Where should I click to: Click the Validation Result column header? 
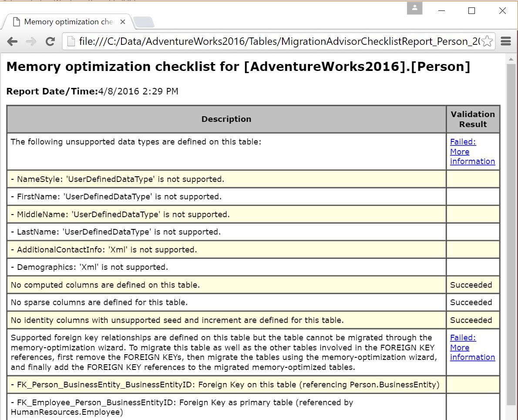pyautogui.click(x=473, y=119)
